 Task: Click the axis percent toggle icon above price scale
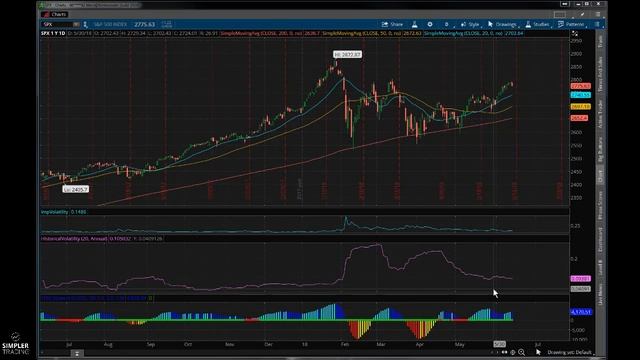(575, 33)
